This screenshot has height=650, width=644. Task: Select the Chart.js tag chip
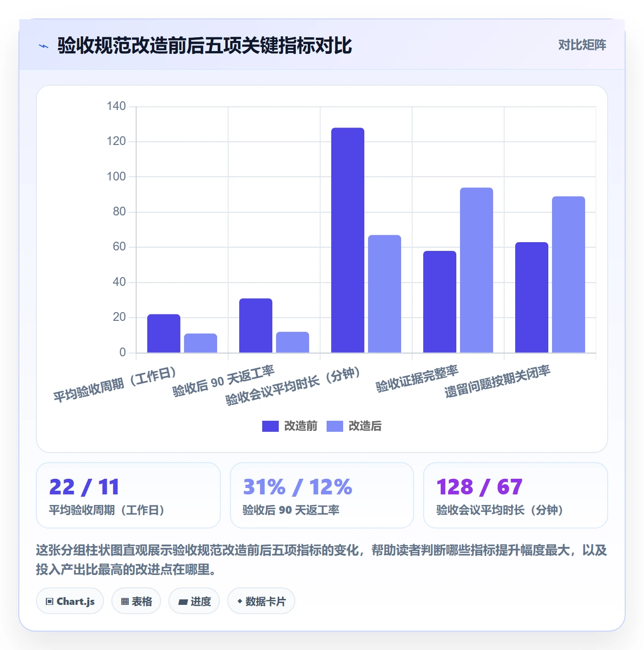pos(70,601)
